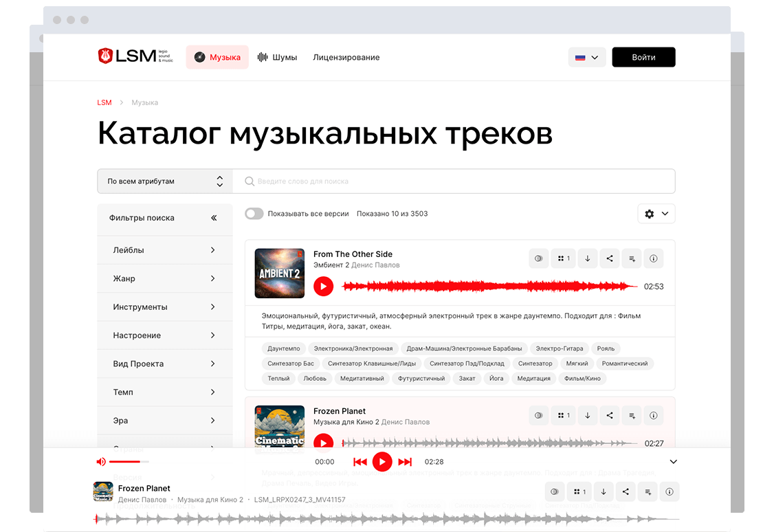Expand the Жанр filter section
774x532 pixels.
click(164, 278)
